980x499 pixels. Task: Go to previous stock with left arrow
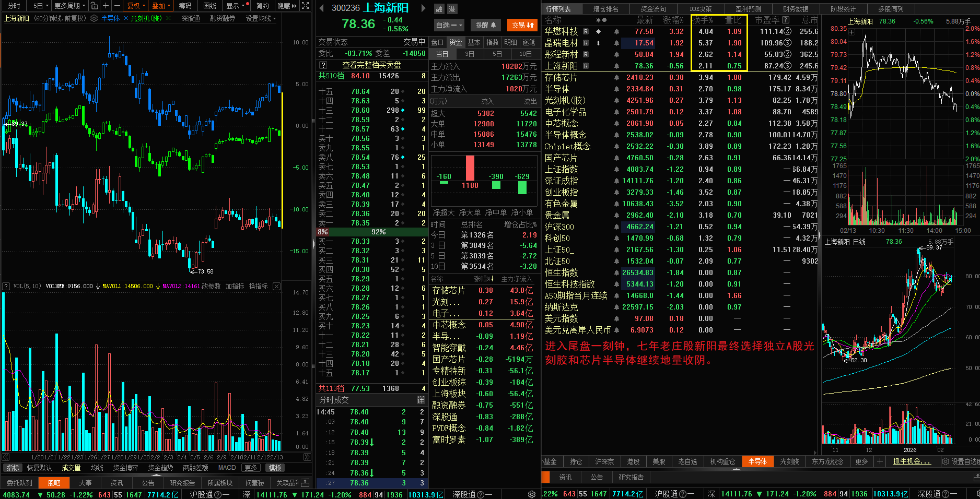coord(321,8)
